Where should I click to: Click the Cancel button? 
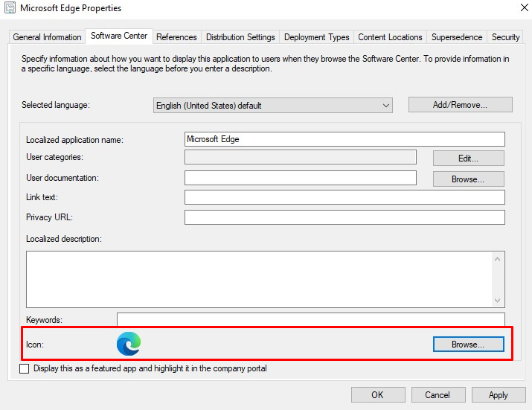(x=438, y=394)
